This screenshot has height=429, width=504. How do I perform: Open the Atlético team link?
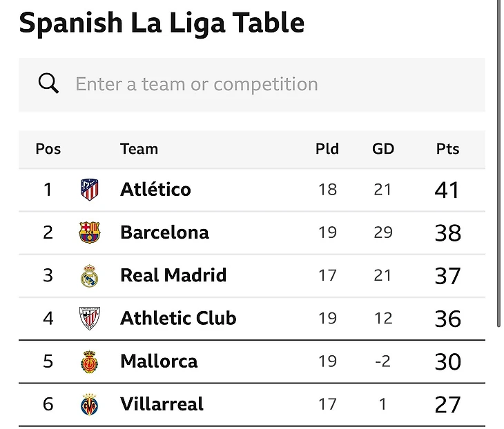pyautogui.click(x=155, y=190)
